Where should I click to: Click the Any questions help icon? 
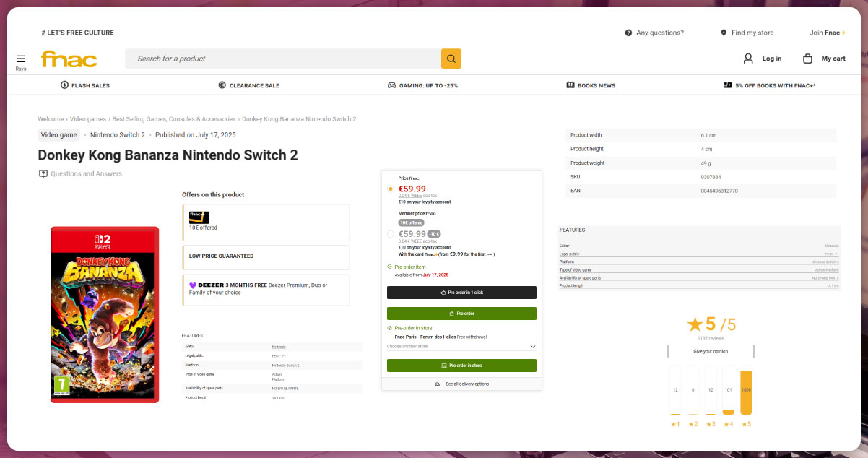[628, 33]
